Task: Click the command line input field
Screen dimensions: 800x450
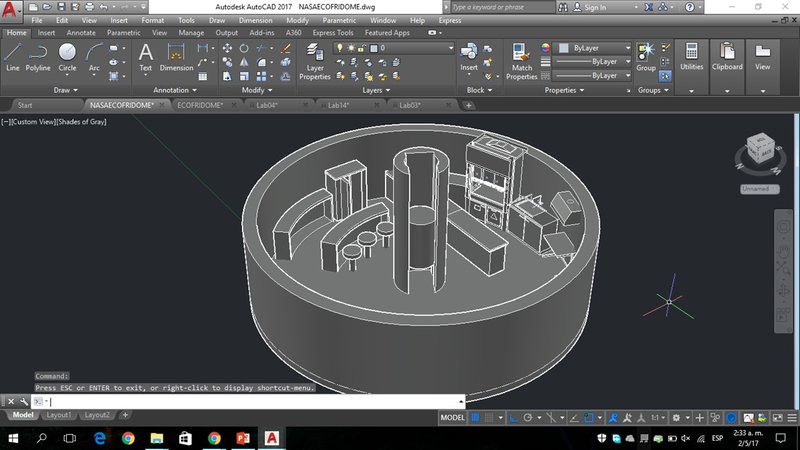Action: [250, 401]
